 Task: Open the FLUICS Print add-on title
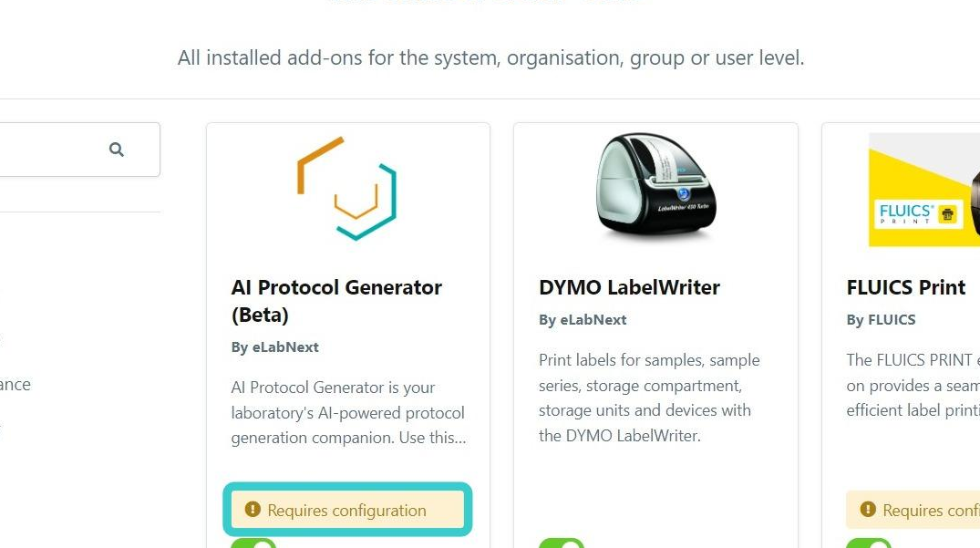click(905, 287)
